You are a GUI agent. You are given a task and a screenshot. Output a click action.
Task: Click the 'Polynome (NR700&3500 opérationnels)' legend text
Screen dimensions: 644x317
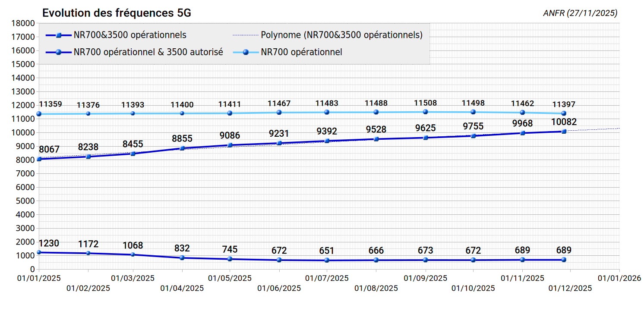tap(341, 35)
